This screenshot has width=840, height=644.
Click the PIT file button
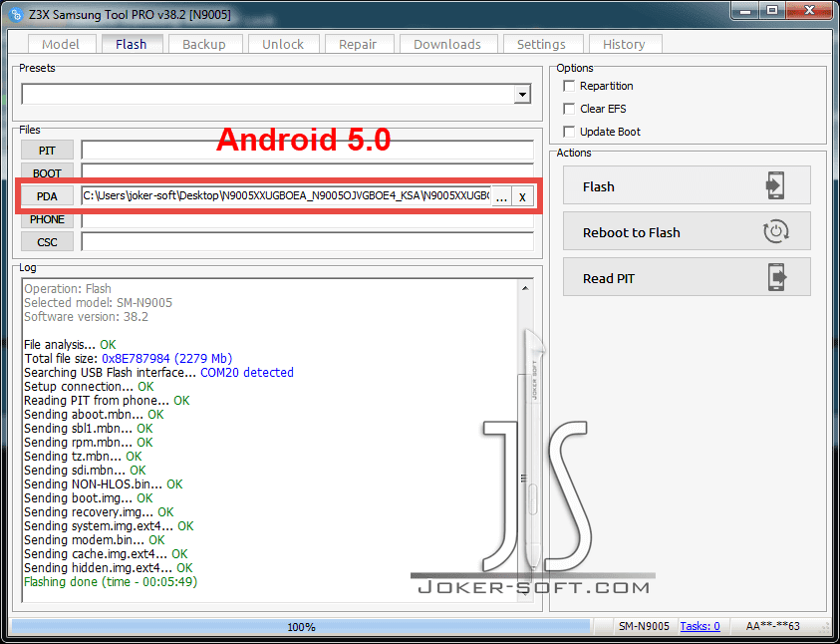[47, 151]
